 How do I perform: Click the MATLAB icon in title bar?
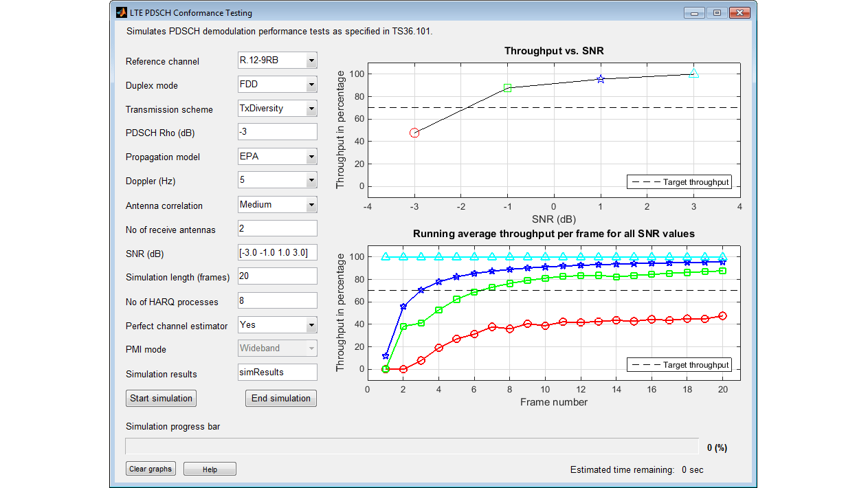click(x=122, y=12)
